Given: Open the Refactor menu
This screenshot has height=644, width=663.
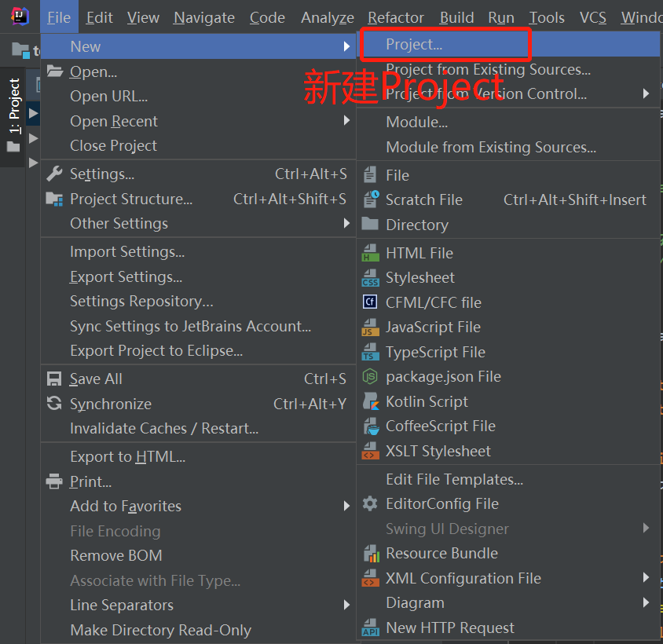Looking at the screenshot, I should tap(395, 17).
